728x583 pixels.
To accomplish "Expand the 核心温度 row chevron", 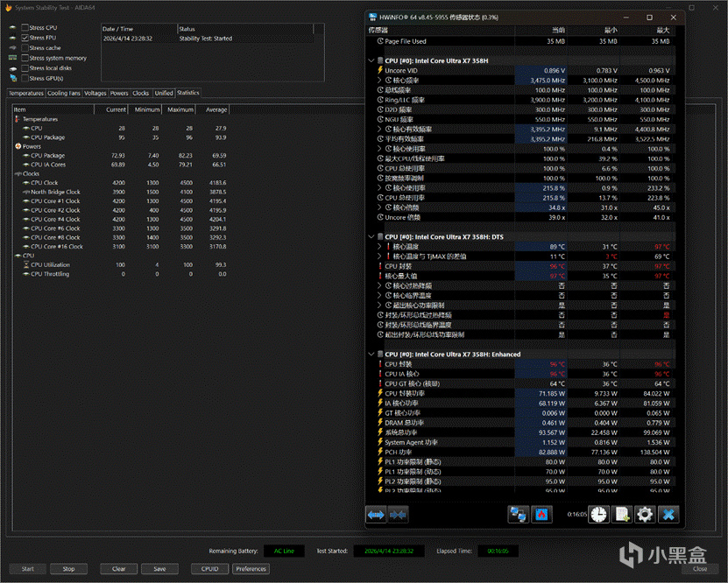I will pos(379,247).
